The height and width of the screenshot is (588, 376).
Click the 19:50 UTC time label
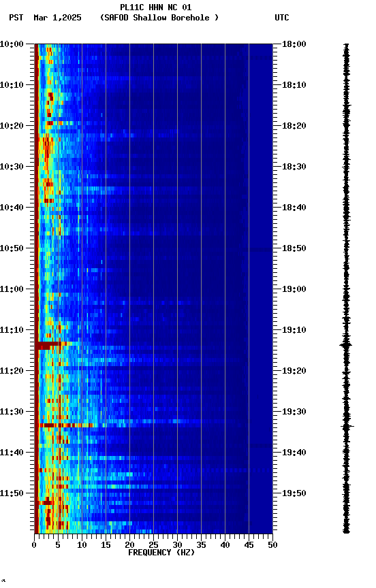pyautogui.click(x=294, y=493)
